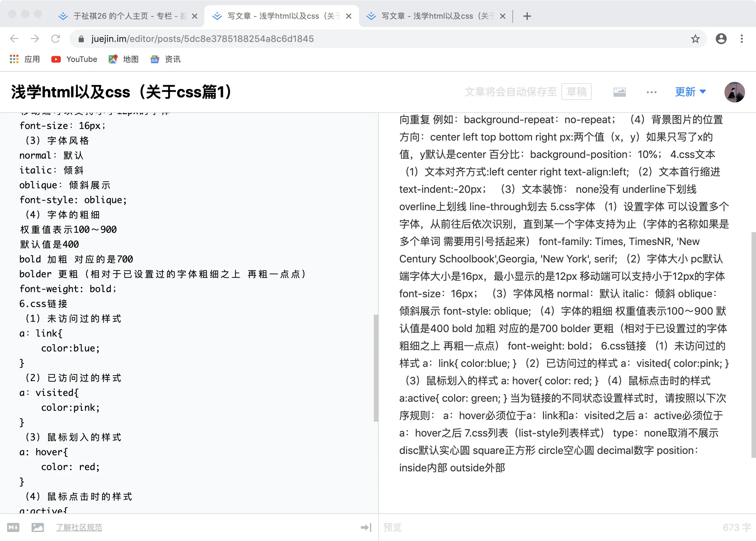Click the editor pane scrollbar
Image resolution: width=756 pixels, height=541 pixels.
coord(376,368)
